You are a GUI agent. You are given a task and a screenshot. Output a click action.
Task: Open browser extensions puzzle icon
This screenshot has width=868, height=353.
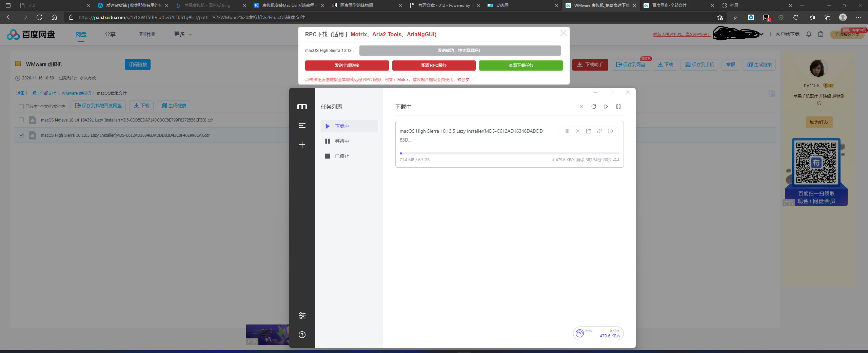point(796,17)
